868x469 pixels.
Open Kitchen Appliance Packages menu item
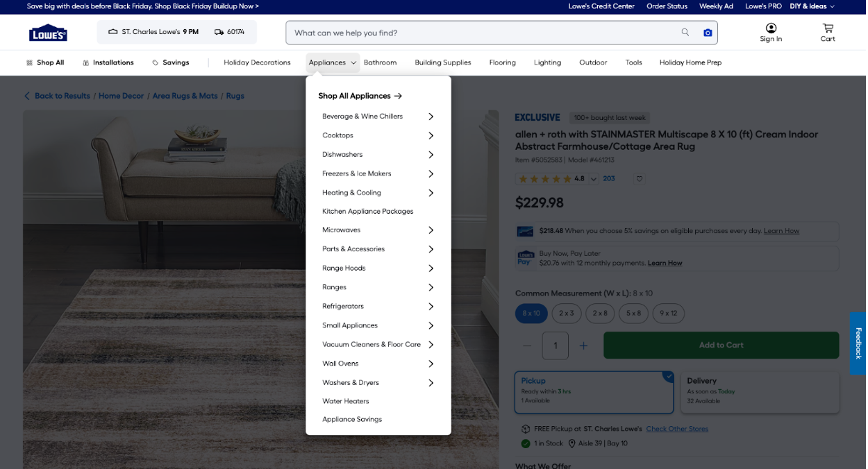click(x=367, y=211)
